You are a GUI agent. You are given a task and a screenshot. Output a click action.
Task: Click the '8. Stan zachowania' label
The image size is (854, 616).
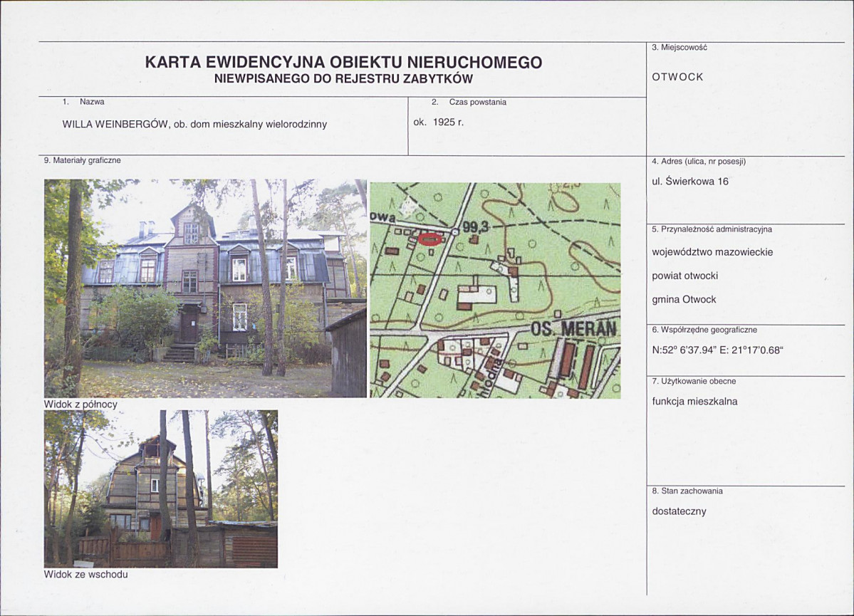point(687,491)
